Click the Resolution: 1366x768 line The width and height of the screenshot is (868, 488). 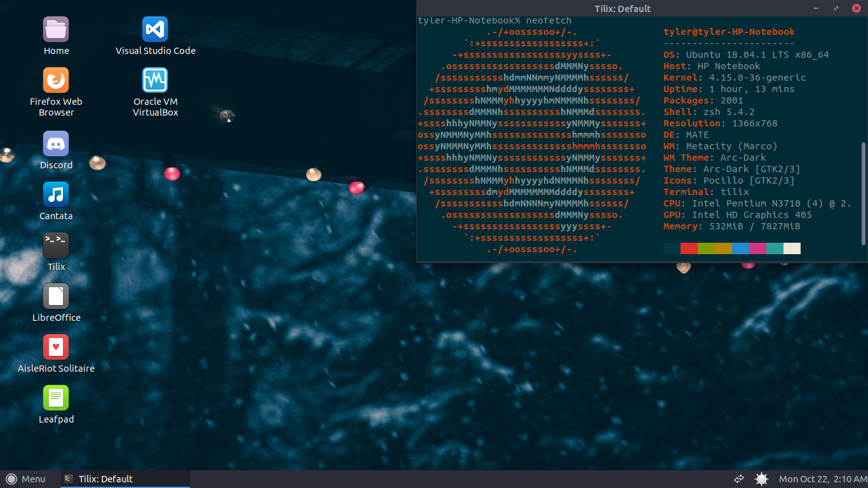(721, 123)
